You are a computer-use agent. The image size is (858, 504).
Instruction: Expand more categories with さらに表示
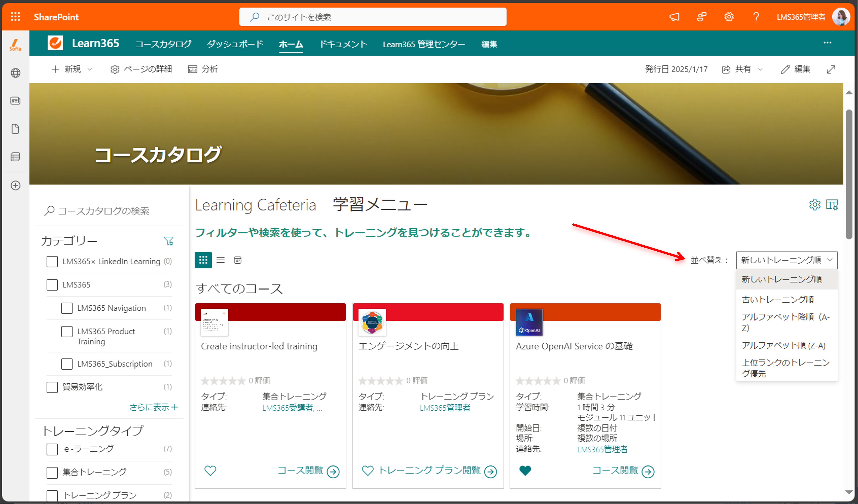click(154, 407)
